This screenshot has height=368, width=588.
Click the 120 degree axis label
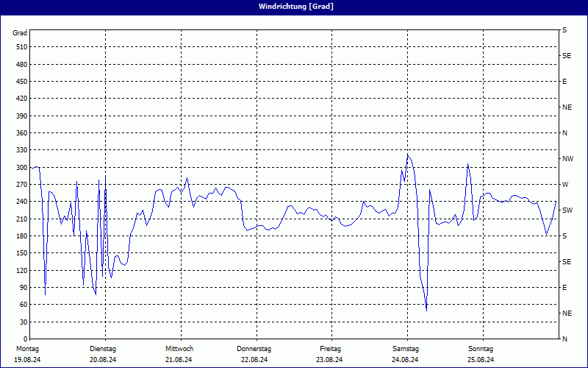click(22, 270)
